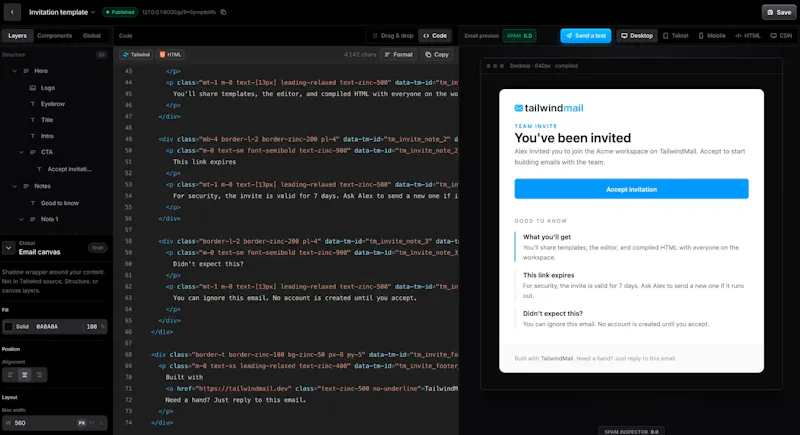Switch preview to Tablet
Viewport: 800px width, 435px height.
click(676, 36)
